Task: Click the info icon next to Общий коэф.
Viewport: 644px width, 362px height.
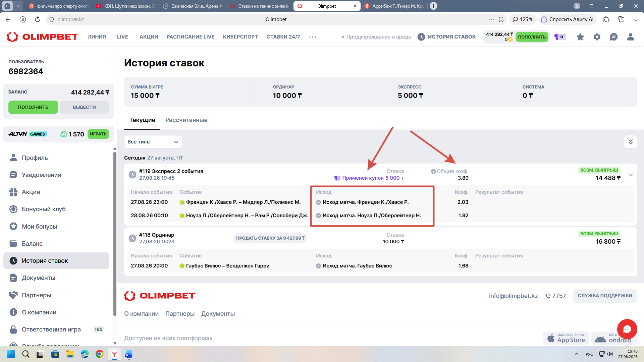Action: point(433,171)
